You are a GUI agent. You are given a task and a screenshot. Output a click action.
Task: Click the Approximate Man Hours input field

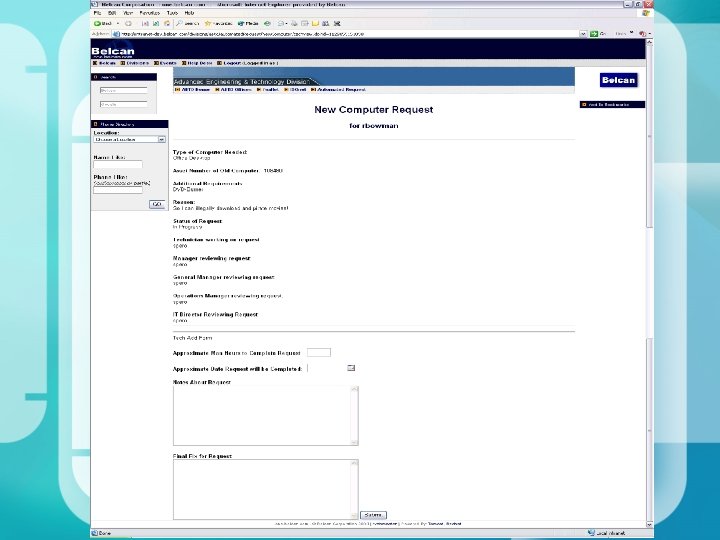click(x=319, y=353)
